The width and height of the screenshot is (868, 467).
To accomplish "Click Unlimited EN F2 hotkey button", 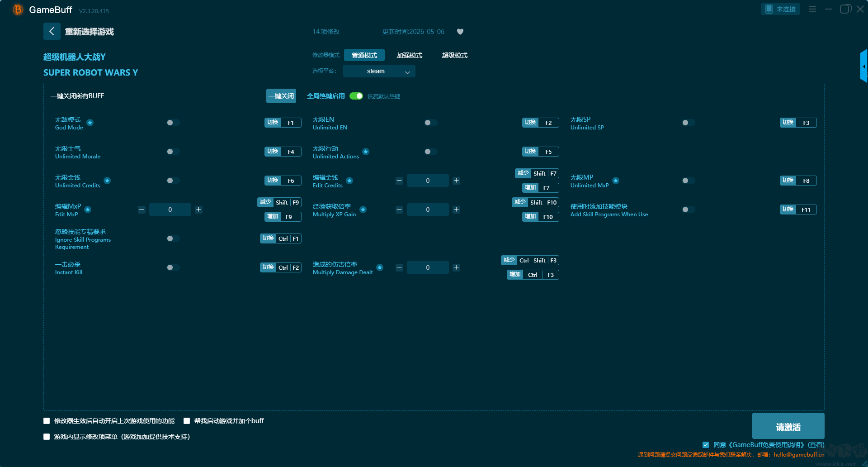I will pos(541,123).
